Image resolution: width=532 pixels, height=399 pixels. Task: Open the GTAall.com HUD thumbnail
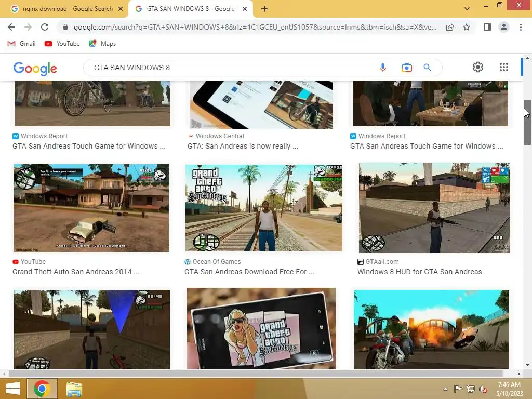[434, 208]
